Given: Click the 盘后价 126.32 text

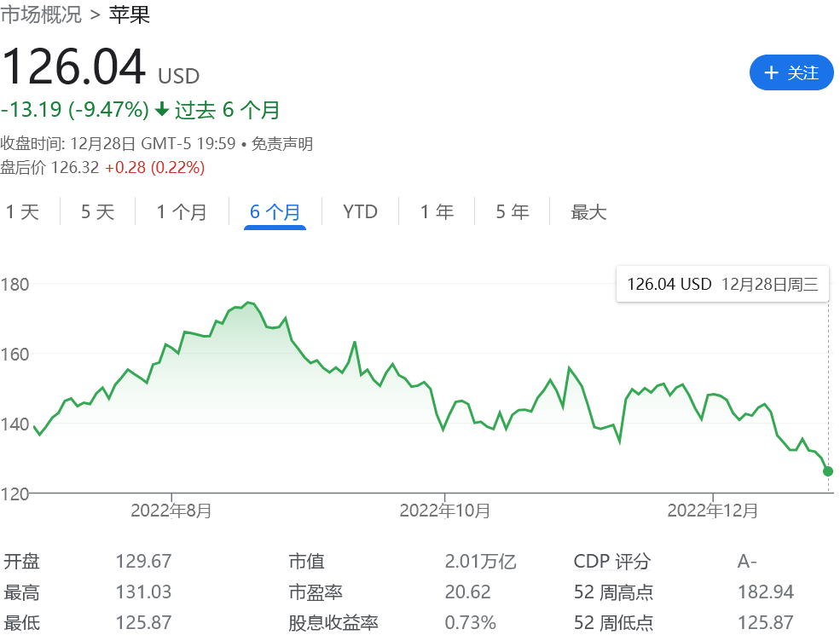Looking at the screenshot, I should click(x=49, y=168).
